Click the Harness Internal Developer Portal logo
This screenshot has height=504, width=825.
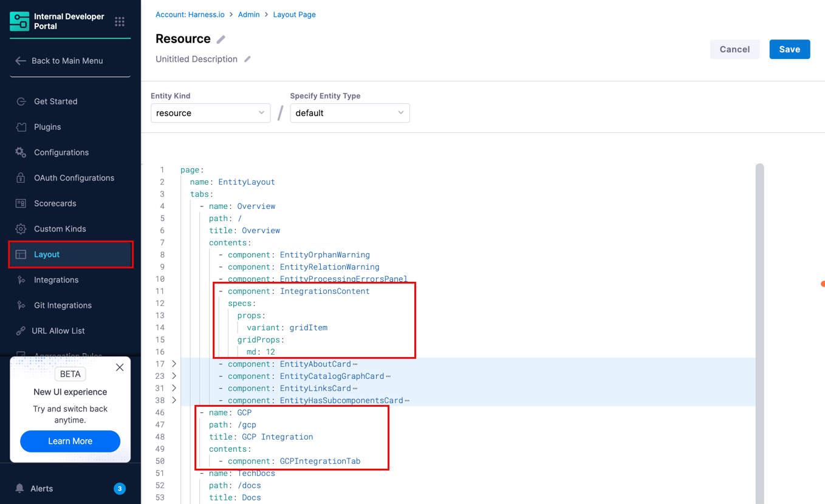pyautogui.click(x=19, y=21)
